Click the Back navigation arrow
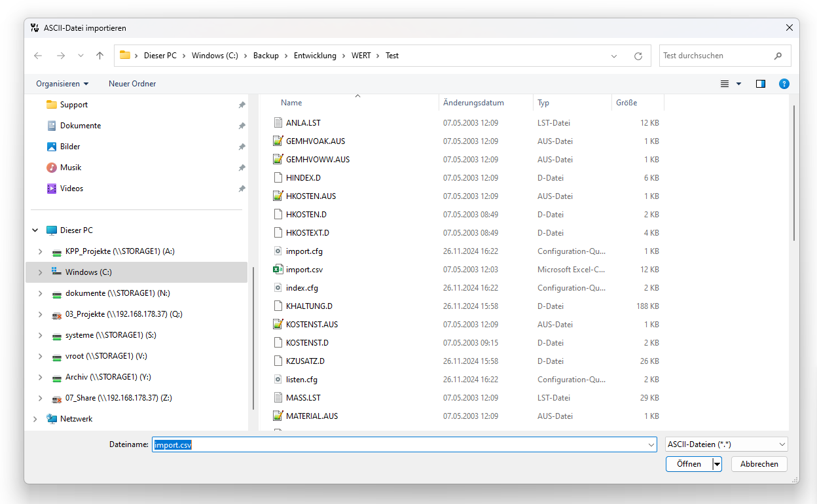 tap(38, 56)
